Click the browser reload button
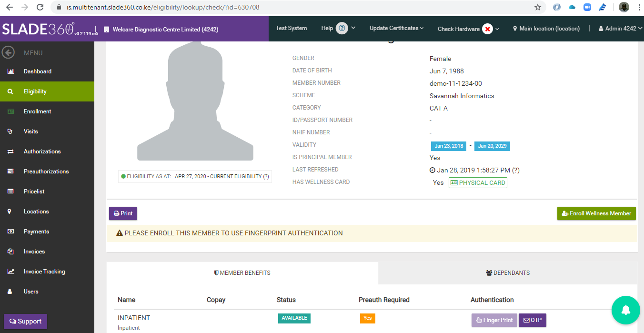The image size is (644, 333). point(40,7)
